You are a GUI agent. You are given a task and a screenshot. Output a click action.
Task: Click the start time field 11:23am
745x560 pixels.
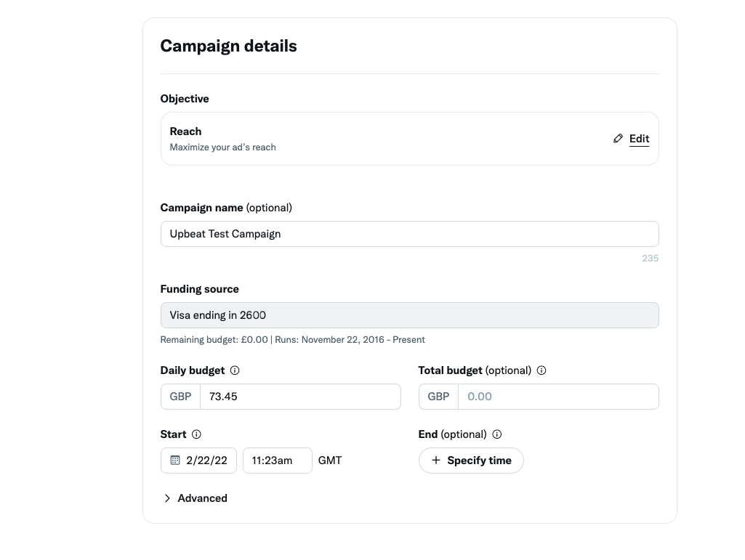278,460
